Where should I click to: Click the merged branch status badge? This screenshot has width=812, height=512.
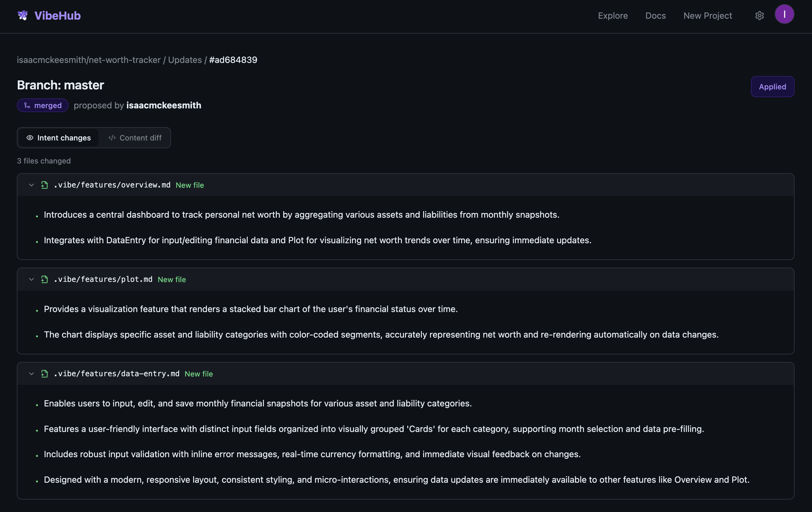click(43, 105)
